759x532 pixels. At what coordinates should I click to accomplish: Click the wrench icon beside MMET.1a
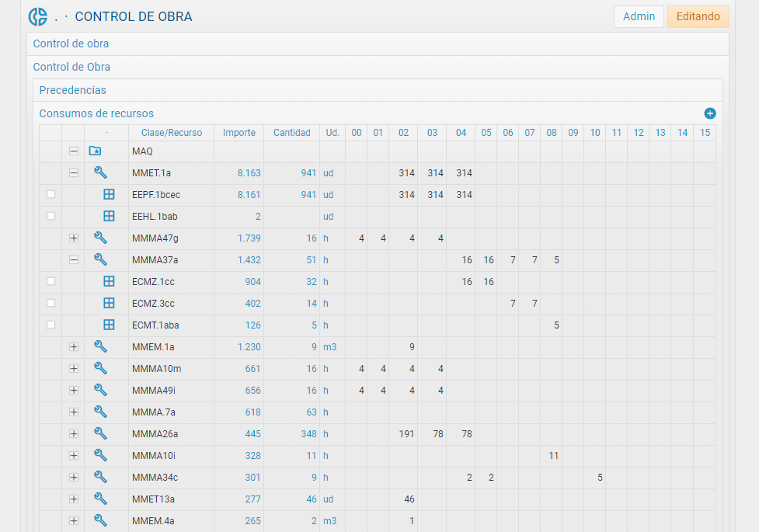[100, 172]
